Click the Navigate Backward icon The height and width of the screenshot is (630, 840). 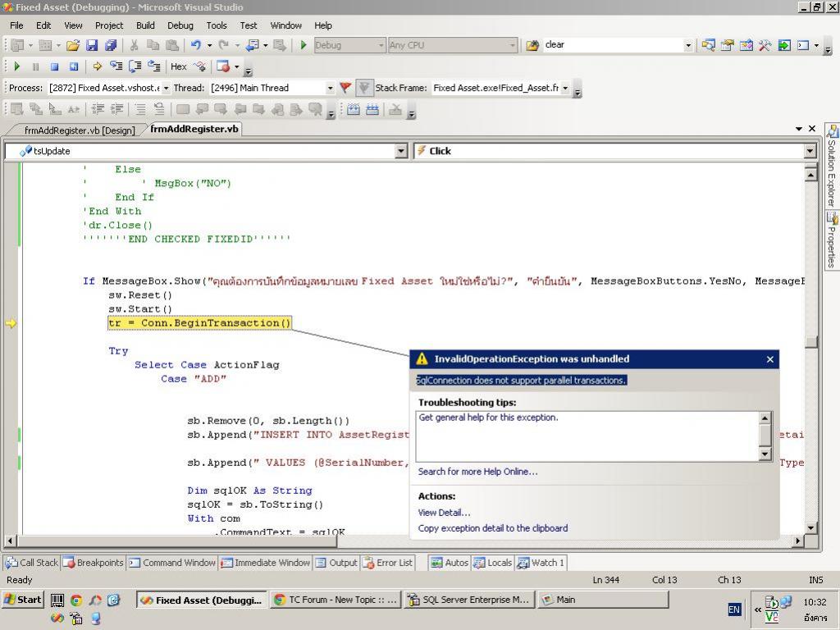[252, 46]
